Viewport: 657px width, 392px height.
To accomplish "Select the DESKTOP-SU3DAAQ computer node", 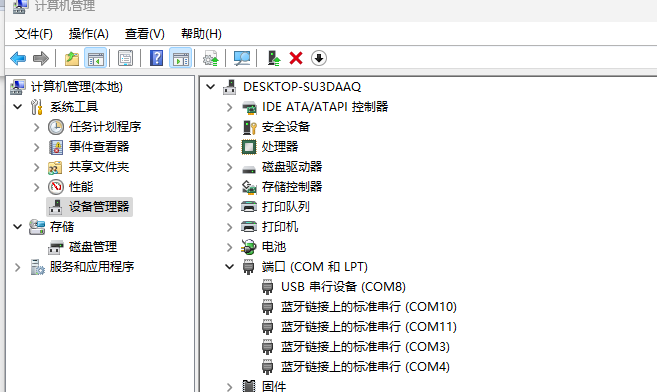I will (x=302, y=87).
